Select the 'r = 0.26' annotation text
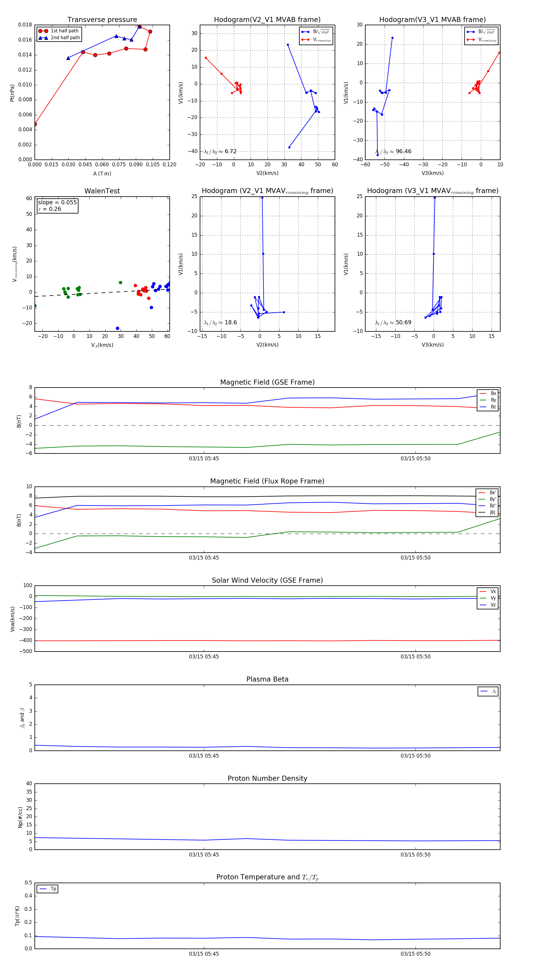The height and width of the screenshot is (980, 535). [x=50, y=209]
